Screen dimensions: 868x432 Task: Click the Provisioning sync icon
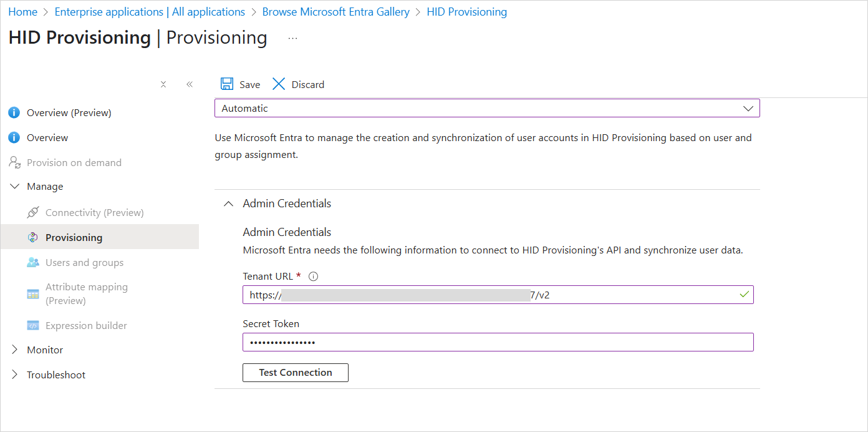click(x=33, y=237)
